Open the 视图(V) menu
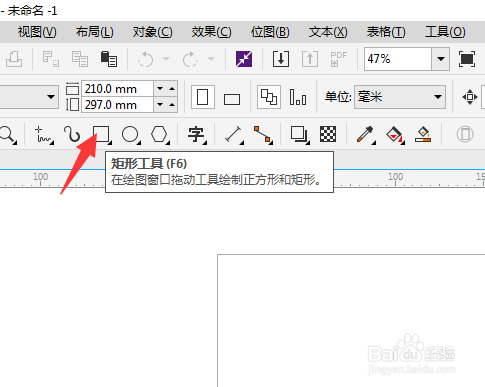This screenshot has height=387, width=485. (37, 32)
